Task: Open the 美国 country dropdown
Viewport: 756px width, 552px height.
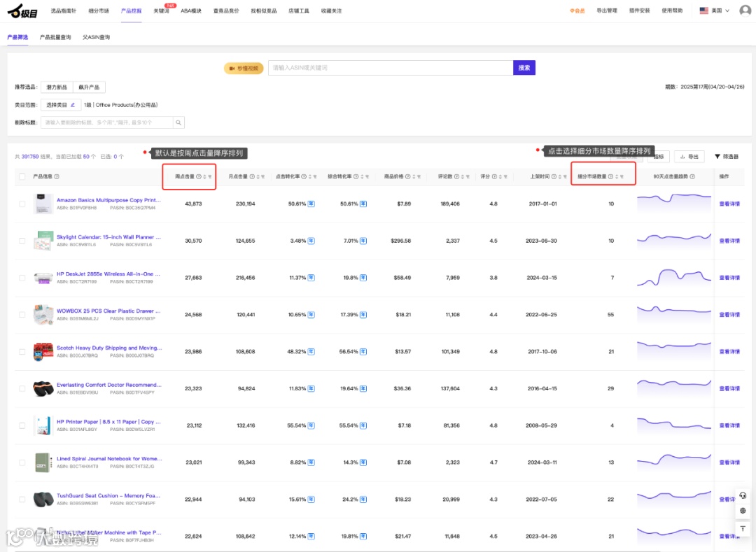Action: click(x=715, y=10)
